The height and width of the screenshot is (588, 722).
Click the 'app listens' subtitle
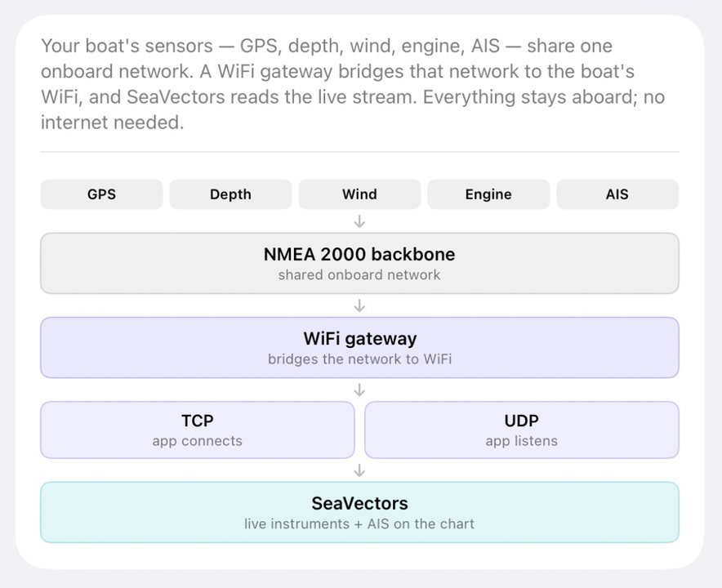click(522, 441)
